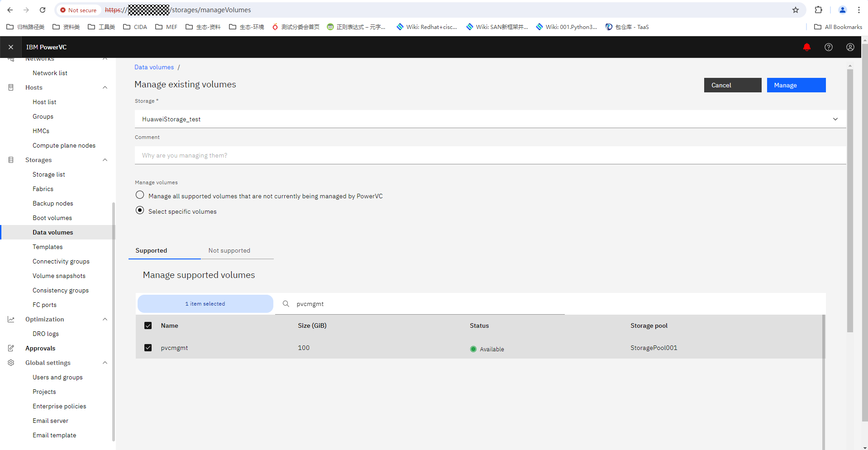The height and width of the screenshot is (450, 868).
Task: Click the green Available status icon
Action: [x=473, y=349]
